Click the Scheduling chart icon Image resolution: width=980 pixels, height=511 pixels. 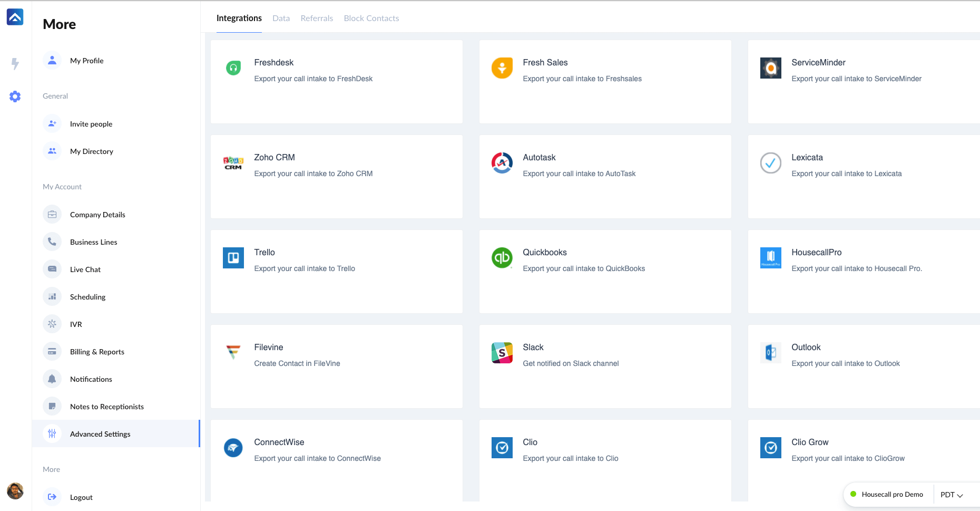click(x=52, y=297)
